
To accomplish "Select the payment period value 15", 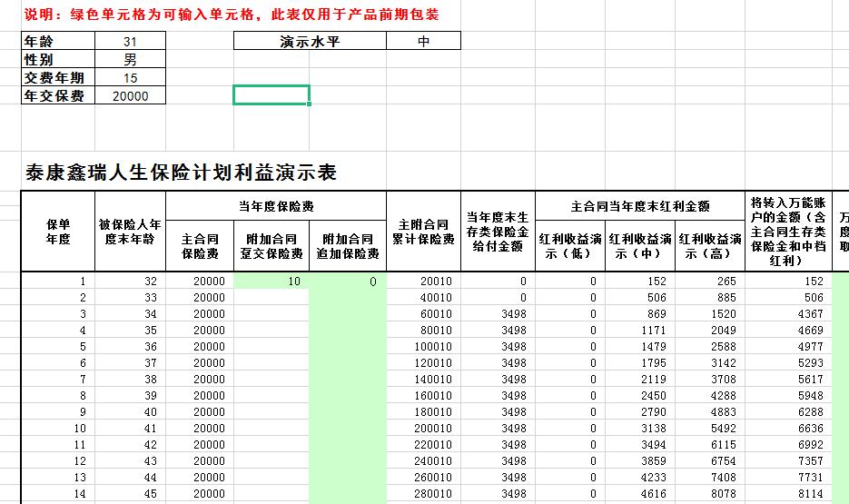I will 130,77.
